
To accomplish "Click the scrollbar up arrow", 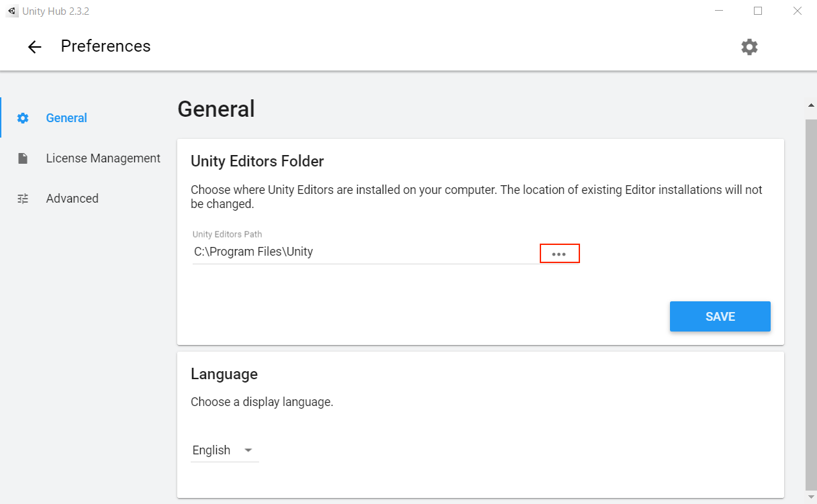I will click(811, 105).
